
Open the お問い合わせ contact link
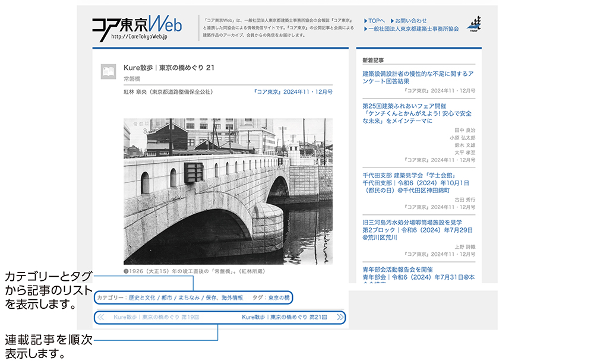412,21
